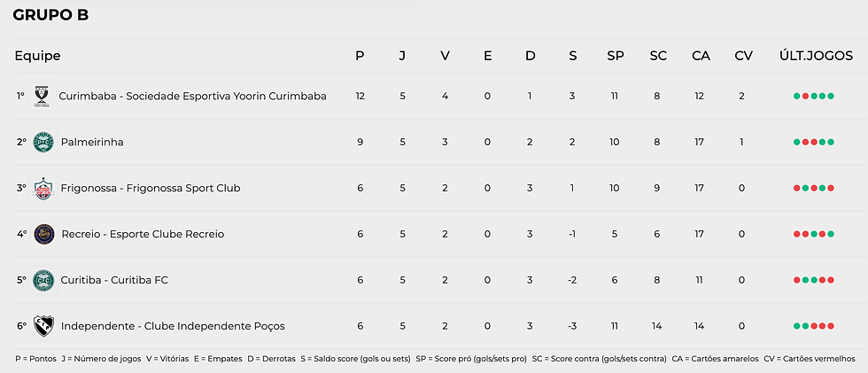868x373 pixels.
Task: Click the Palmeirinha team logo
Action: click(43, 142)
